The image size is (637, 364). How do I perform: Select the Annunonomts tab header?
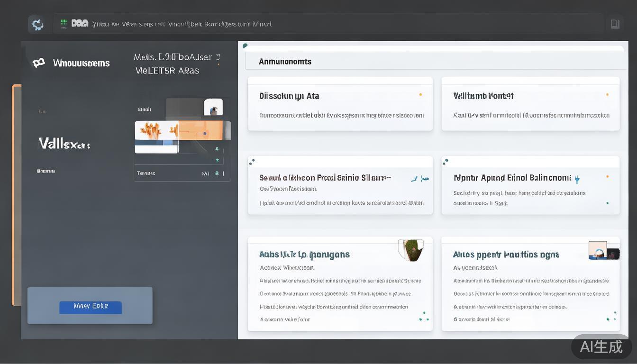pos(285,62)
